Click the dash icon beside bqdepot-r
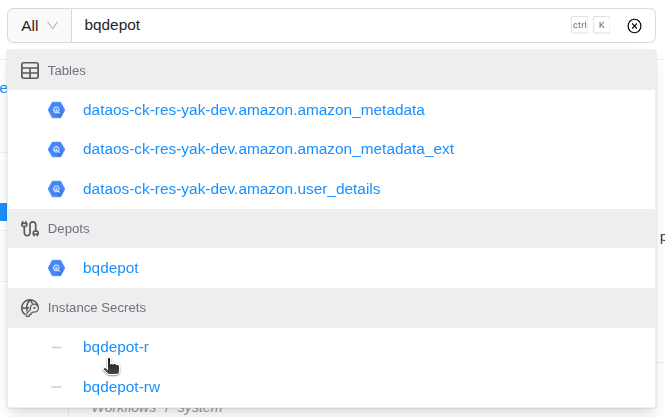The width and height of the screenshot is (665, 417). [x=57, y=347]
